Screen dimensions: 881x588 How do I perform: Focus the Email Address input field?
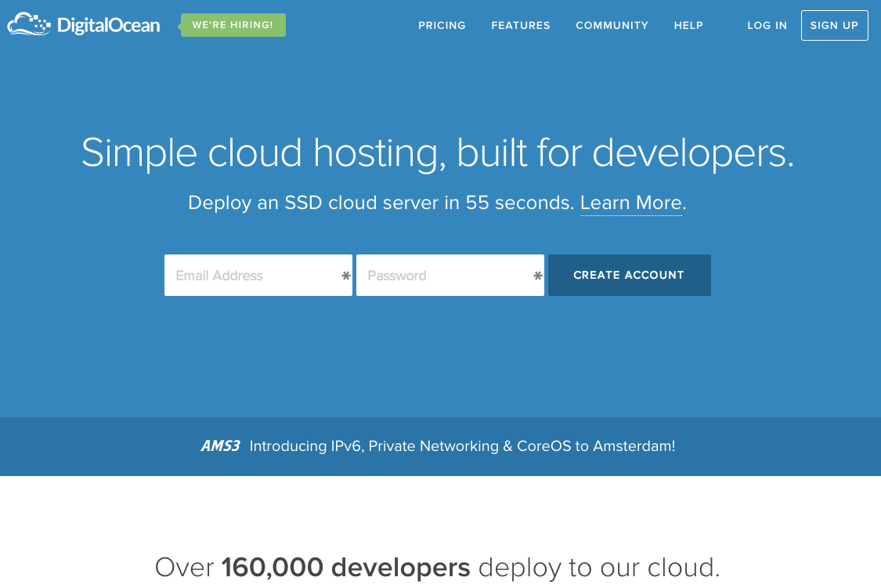(251, 276)
